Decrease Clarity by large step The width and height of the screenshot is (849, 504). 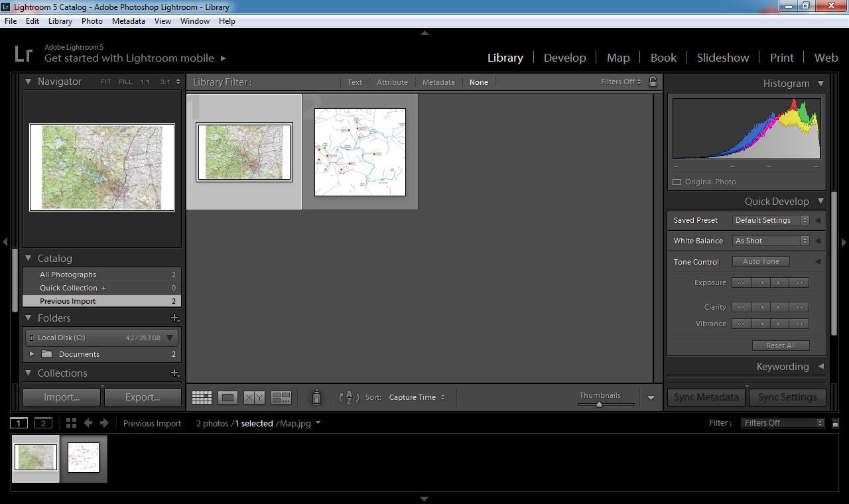pyautogui.click(x=741, y=307)
